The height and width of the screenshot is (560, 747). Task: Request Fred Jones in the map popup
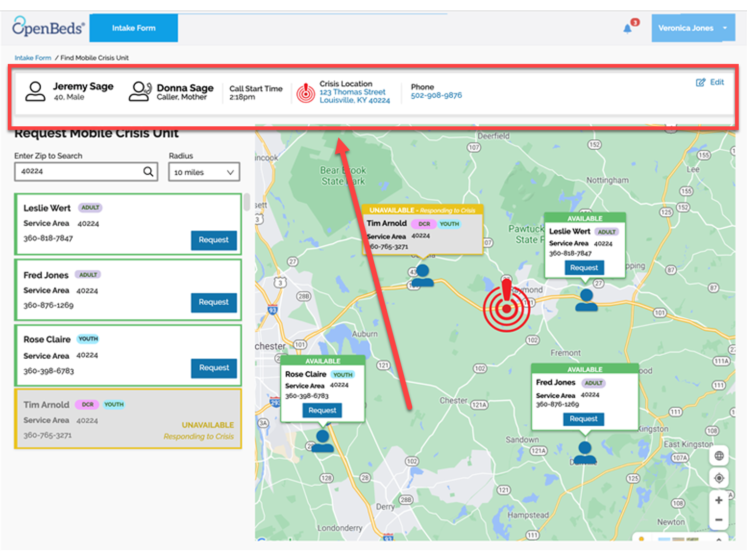(583, 419)
